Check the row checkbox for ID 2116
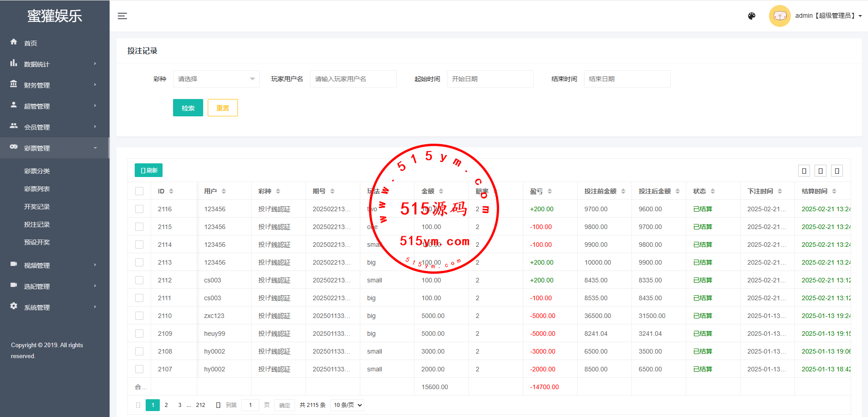Screen dimensions: 868x417 pyautogui.click(x=139, y=209)
